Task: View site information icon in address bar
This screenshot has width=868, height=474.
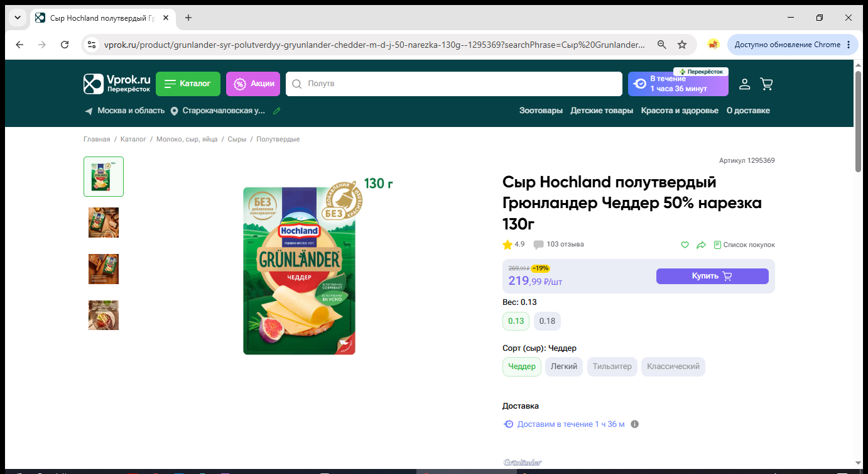Action: (x=92, y=45)
